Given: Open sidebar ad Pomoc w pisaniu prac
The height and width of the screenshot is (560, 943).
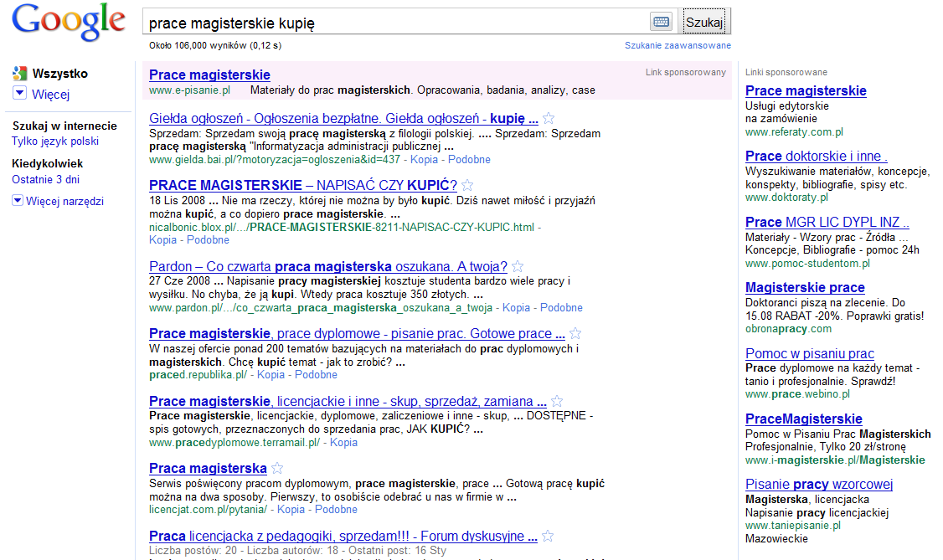Looking at the screenshot, I should 810,354.
